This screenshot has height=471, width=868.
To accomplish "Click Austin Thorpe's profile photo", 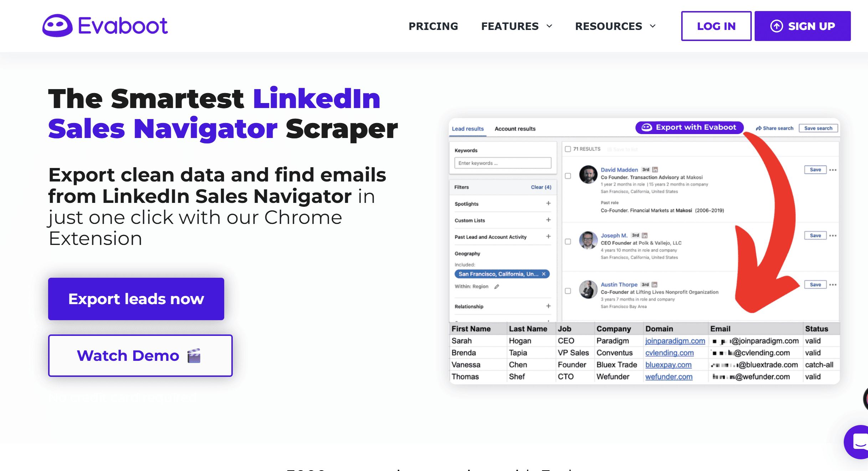I will 588,289.
